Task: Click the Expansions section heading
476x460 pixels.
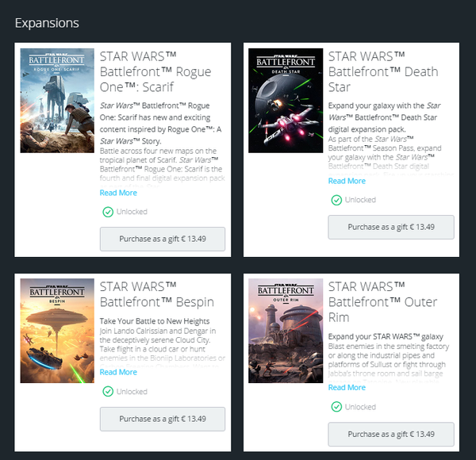Action: tap(47, 23)
